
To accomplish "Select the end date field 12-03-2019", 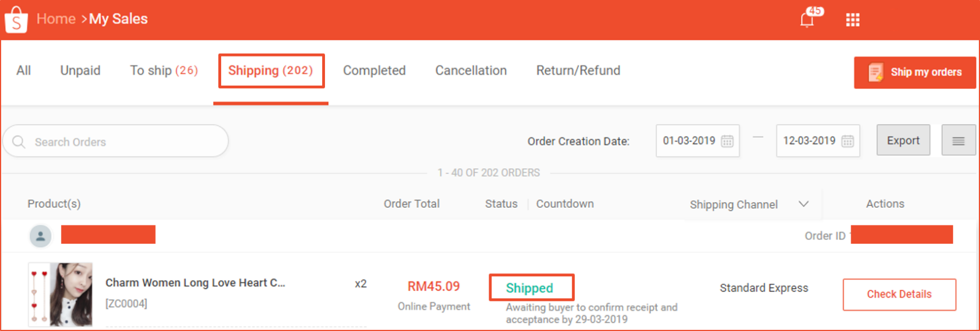I will [818, 140].
